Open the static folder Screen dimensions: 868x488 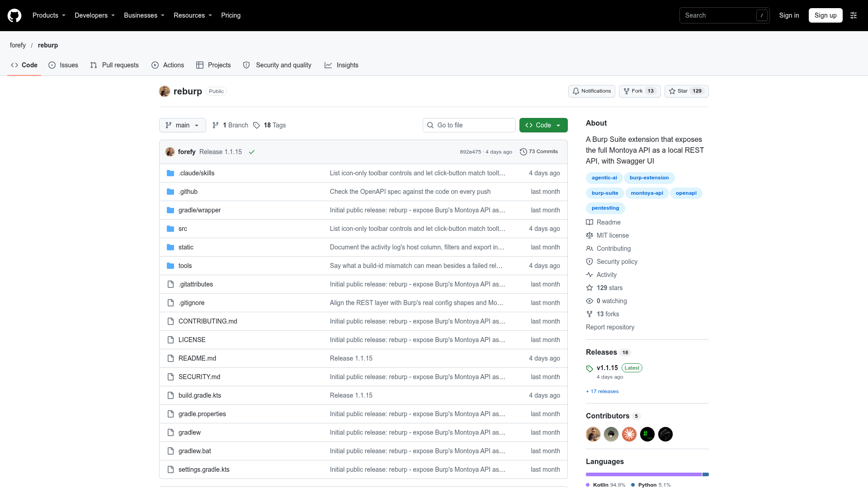tap(186, 247)
